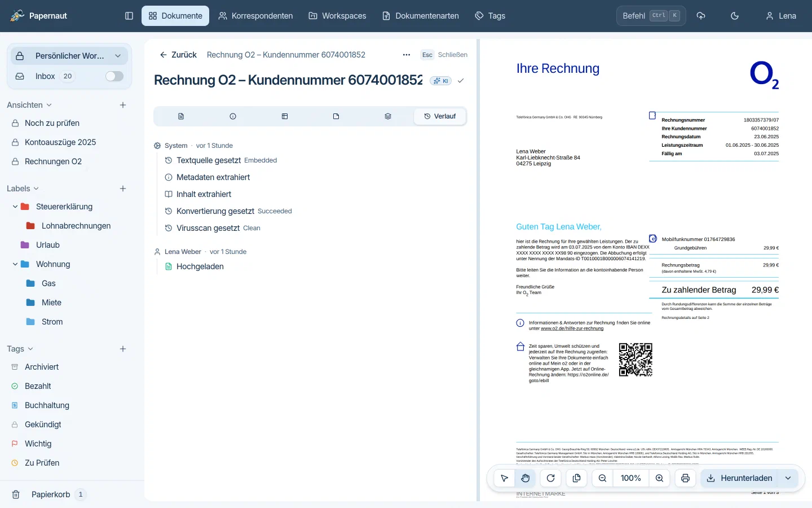Viewport: 812px width, 508px height.
Task: Switch to the document content tab icon
Action: [x=181, y=116]
